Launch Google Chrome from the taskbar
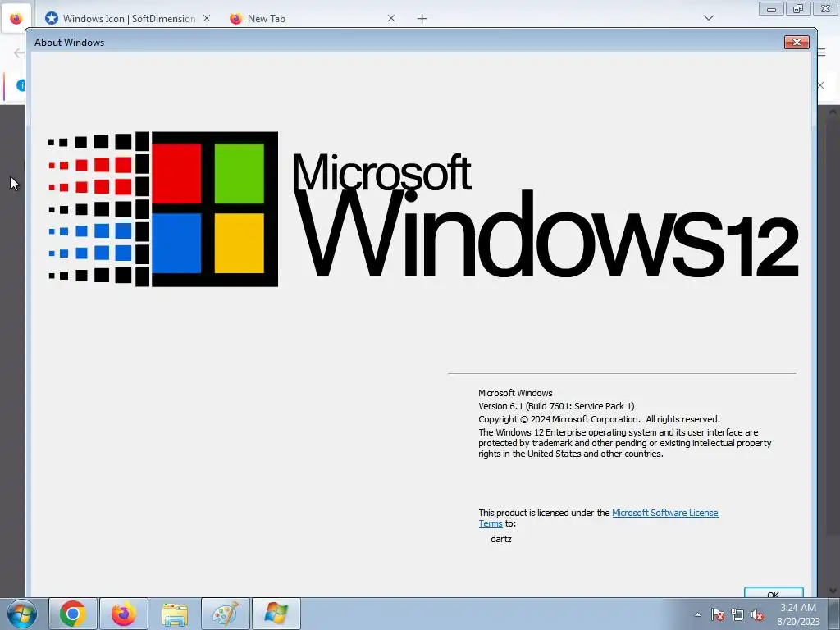Screen dimensions: 840x630 (x=73, y=614)
